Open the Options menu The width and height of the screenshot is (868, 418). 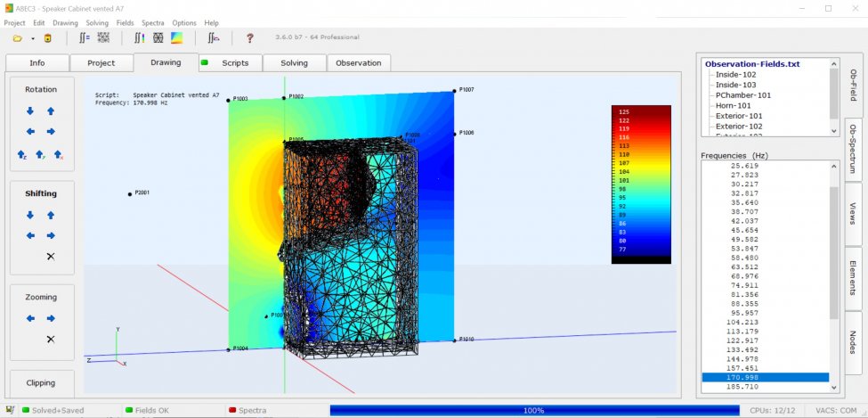click(x=183, y=23)
